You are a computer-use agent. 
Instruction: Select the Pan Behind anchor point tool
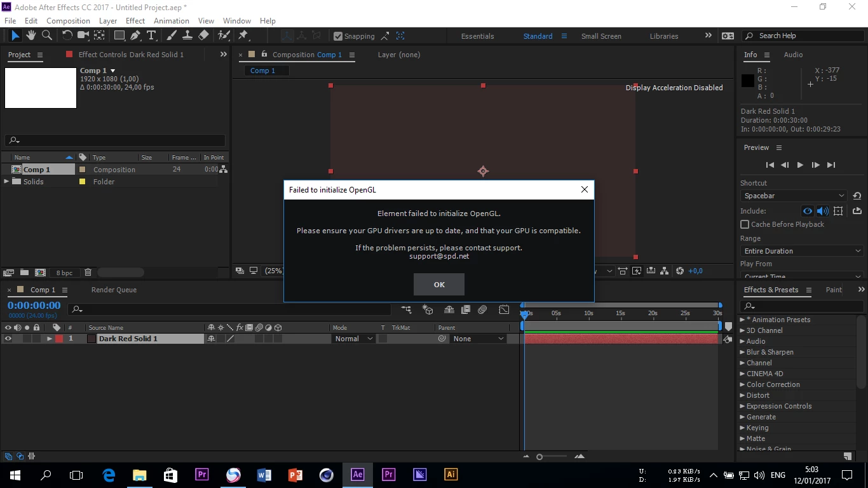(100, 36)
